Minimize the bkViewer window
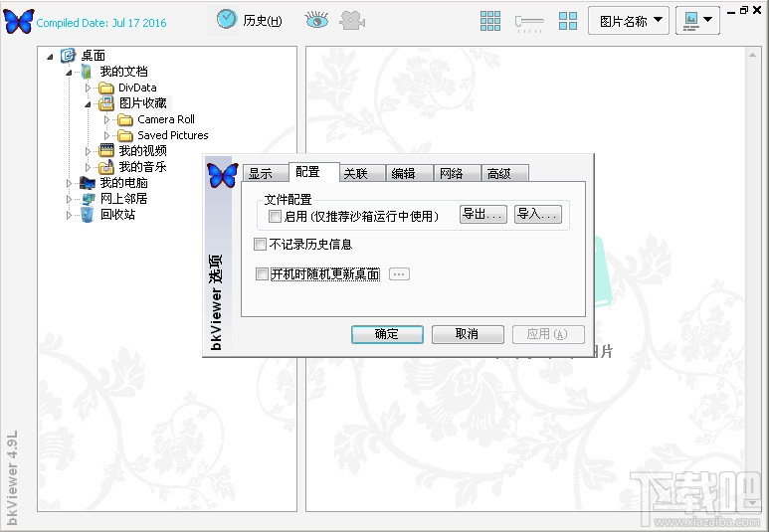Screen dimensions: 769x532 pyautogui.click(x=731, y=11)
